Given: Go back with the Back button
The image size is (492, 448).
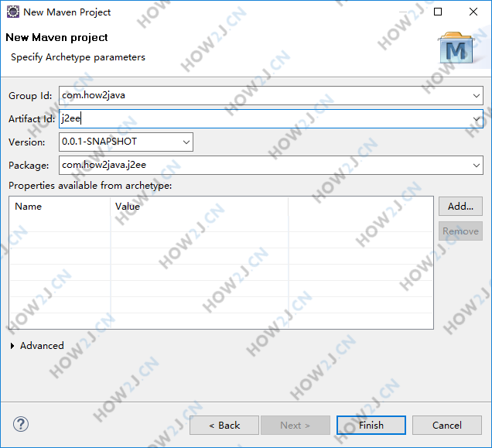Looking at the screenshot, I should (x=224, y=426).
